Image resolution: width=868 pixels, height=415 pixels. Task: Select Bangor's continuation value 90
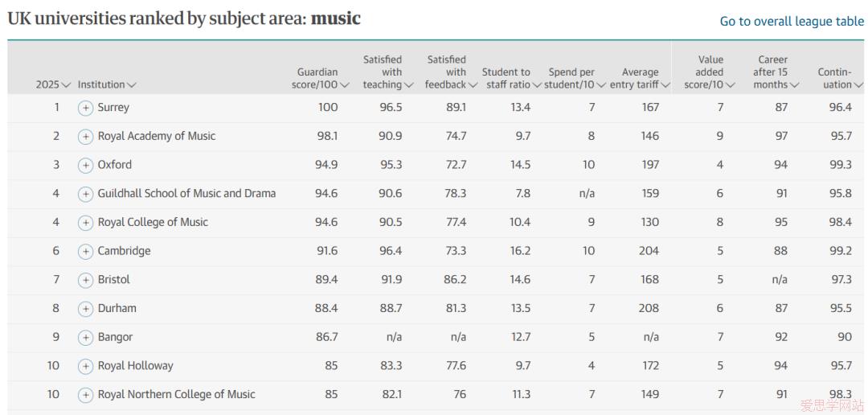(x=845, y=337)
